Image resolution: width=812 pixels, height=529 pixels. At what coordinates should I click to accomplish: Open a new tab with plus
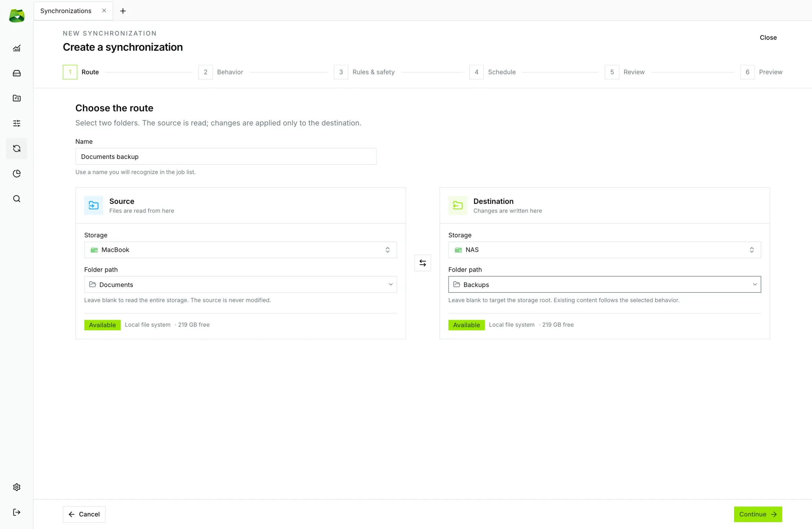(x=123, y=11)
